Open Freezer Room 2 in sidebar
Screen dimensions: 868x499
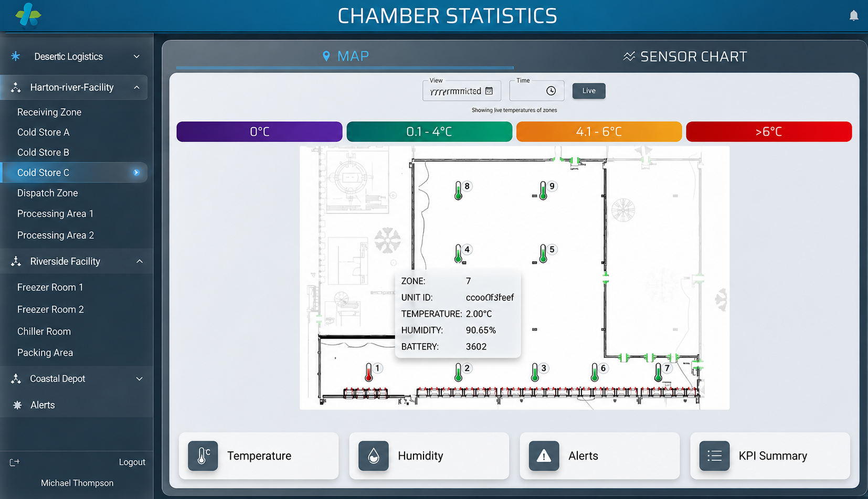tap(50, 309)
